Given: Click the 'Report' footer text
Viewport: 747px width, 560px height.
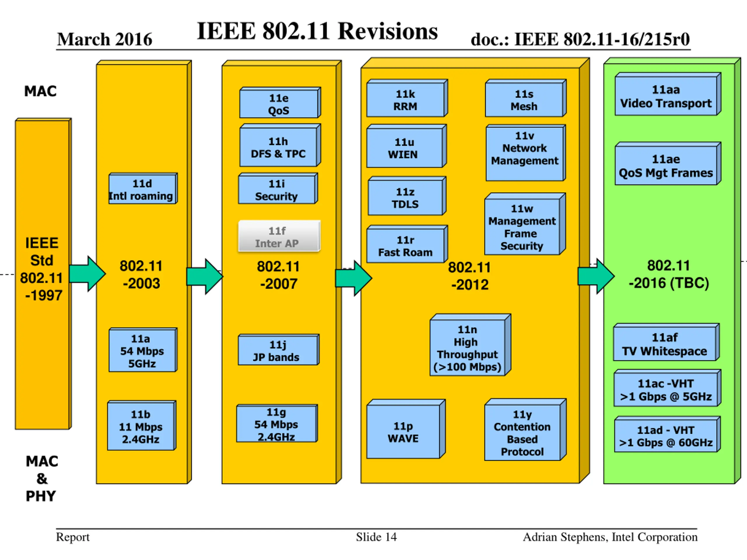Looking at the screenshot, I should [x=73, y=537].
